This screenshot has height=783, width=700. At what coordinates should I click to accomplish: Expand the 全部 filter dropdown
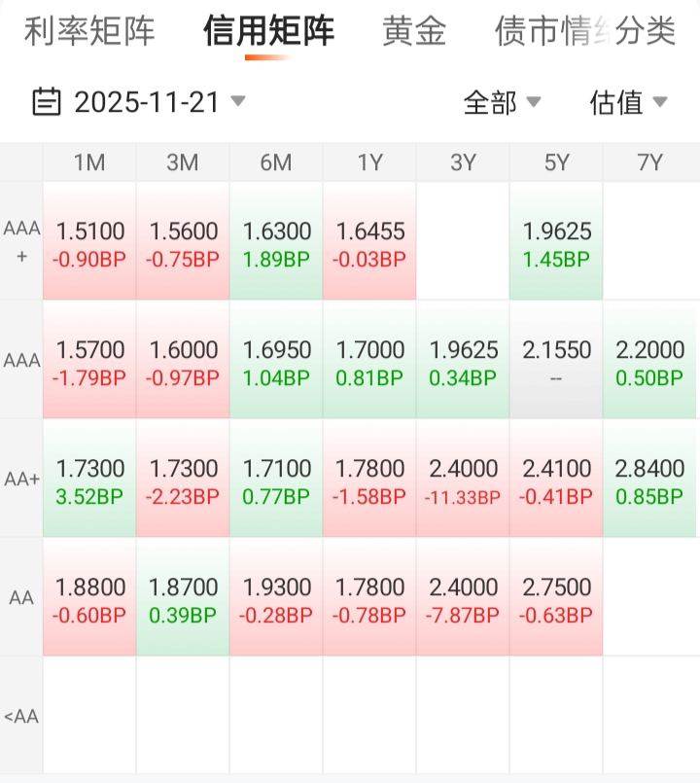(502, 102)
